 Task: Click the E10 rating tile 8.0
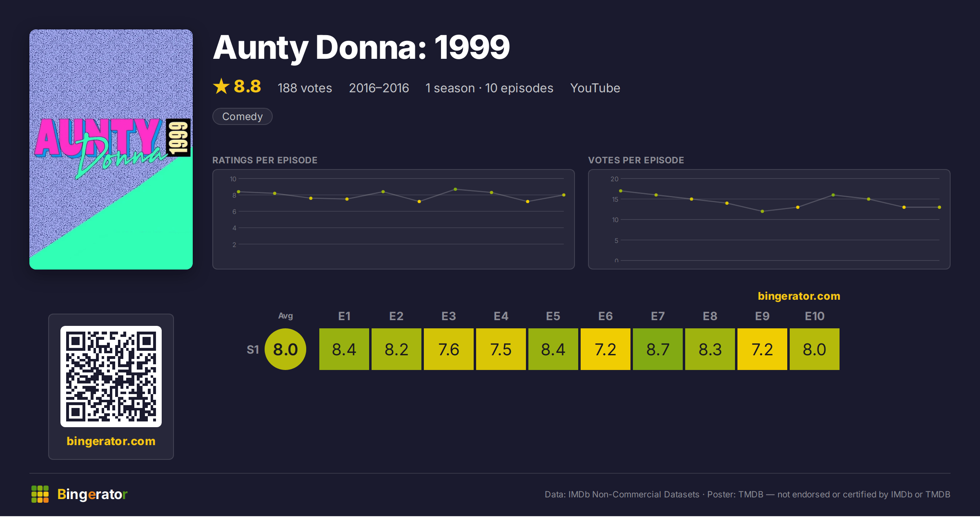(815, 349)
